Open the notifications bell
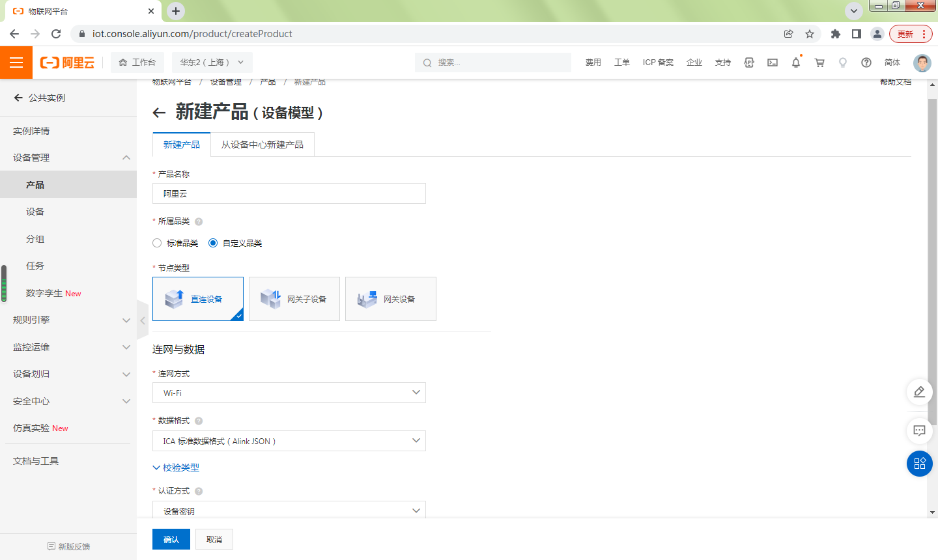Viewport: 938px width, 560px height. pyautogui.click(x=796, y=63)
